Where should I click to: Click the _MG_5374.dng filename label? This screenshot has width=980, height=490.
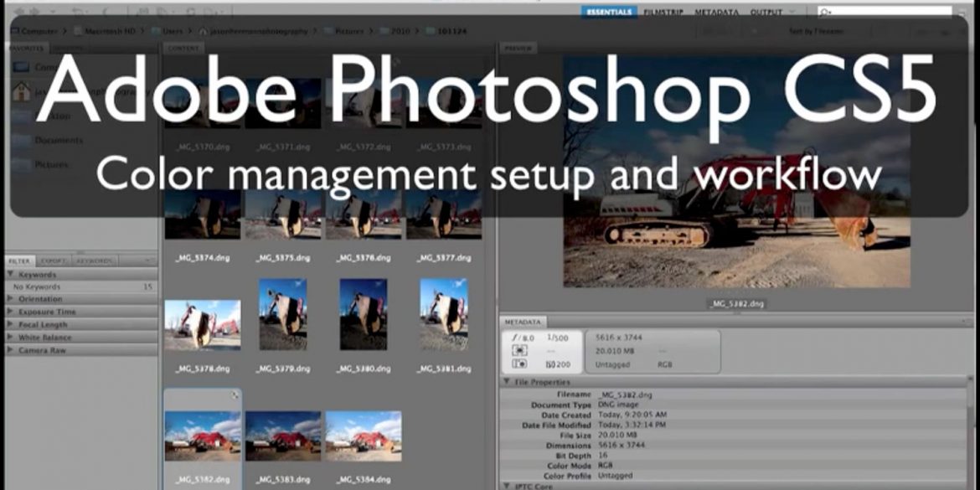(x=203, y=257)
